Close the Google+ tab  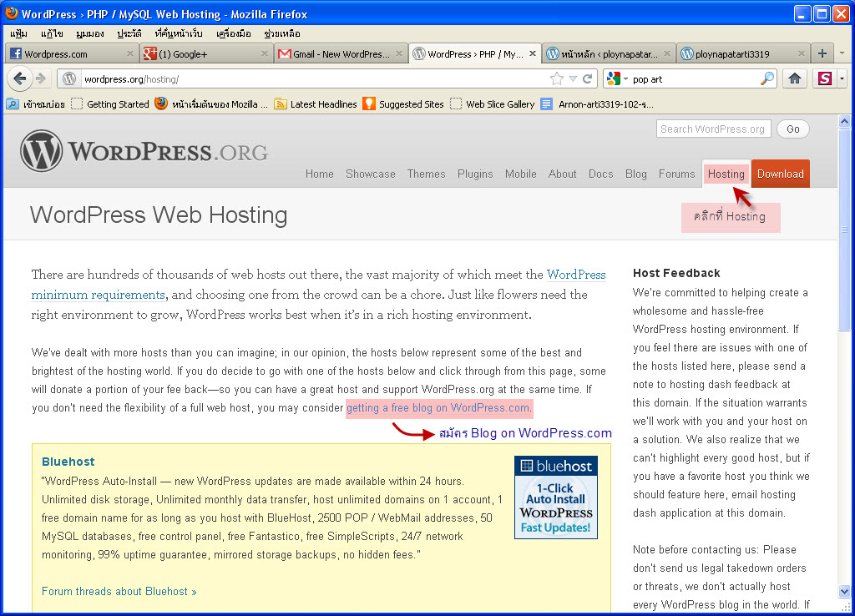tap(265, 53)
